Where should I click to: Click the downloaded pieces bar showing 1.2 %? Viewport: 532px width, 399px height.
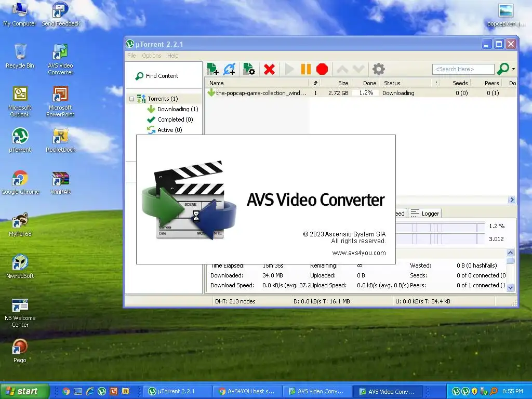[441, 227]
